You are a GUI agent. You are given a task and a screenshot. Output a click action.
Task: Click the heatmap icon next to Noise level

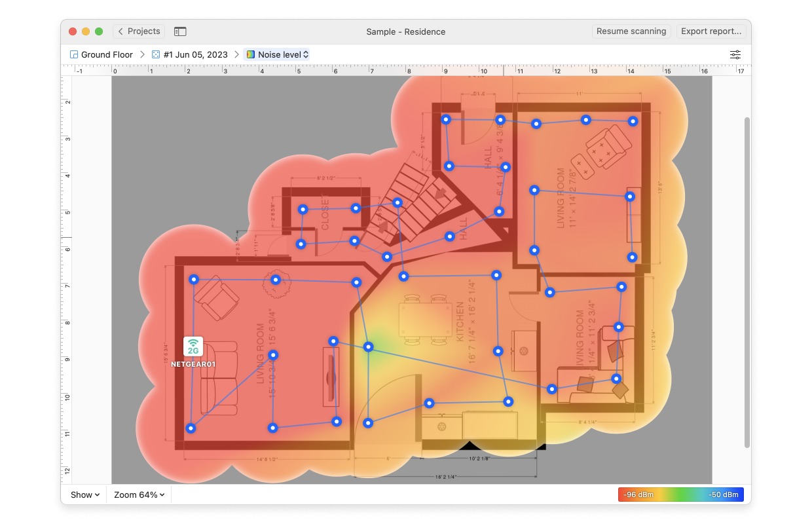point(251,54)
